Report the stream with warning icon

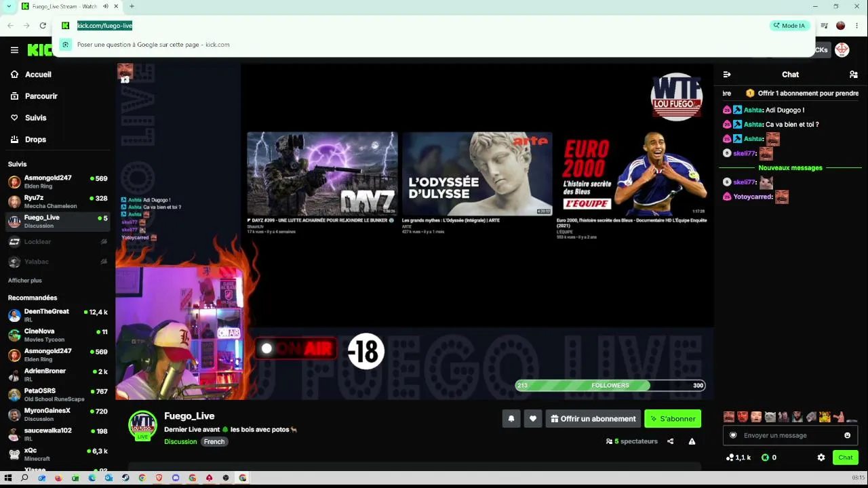click(692, 441)
